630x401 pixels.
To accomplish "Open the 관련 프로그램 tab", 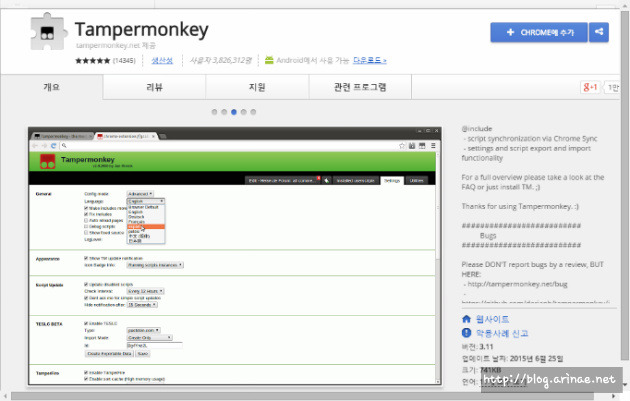I will click(x=360, y=87).
